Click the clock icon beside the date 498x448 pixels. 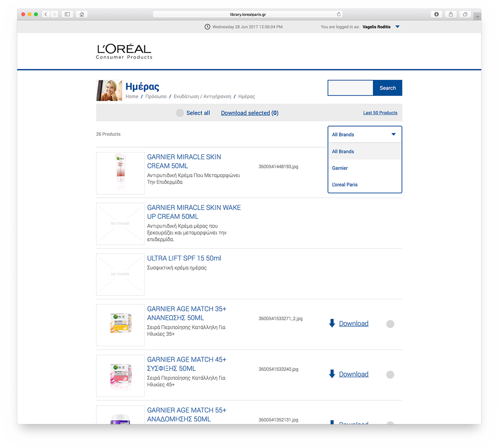coord(207,27)
